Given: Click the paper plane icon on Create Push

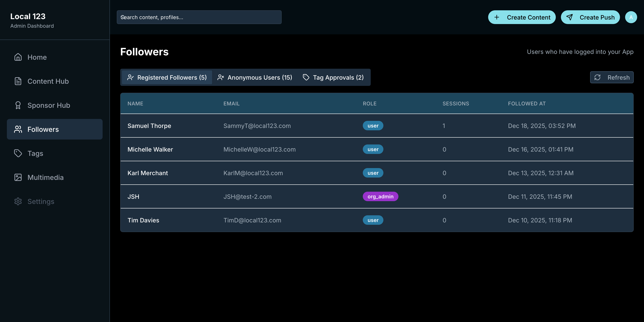Looking at the screenshot, I should [x=570, y=17].
